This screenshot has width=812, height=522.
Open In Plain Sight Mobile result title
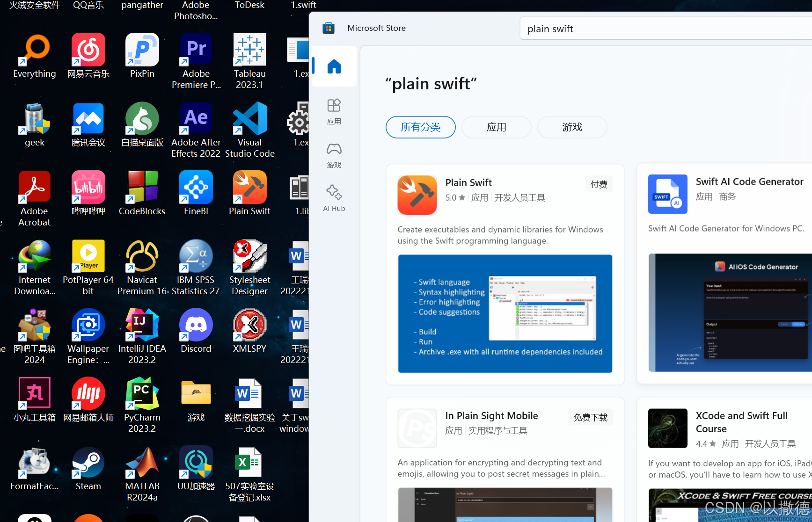pyautogui.click(x=492, y=416)
